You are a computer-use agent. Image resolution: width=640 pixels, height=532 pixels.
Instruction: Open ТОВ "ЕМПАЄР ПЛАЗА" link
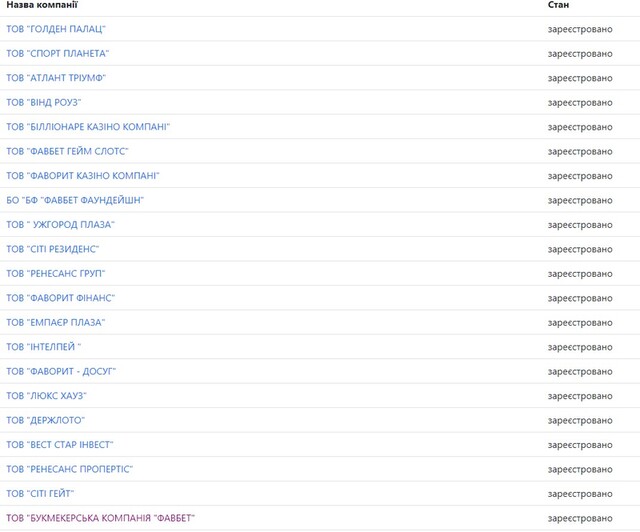[55, 322]
